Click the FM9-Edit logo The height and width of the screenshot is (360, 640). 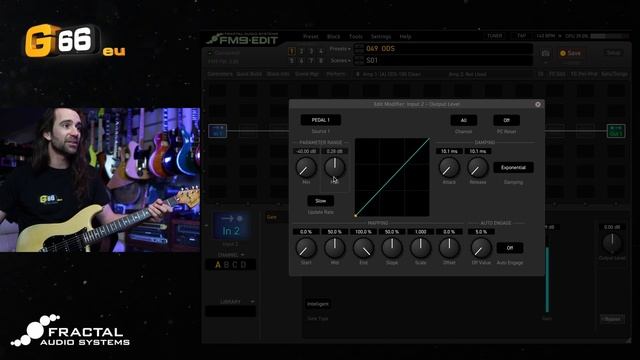click(242, 39)
